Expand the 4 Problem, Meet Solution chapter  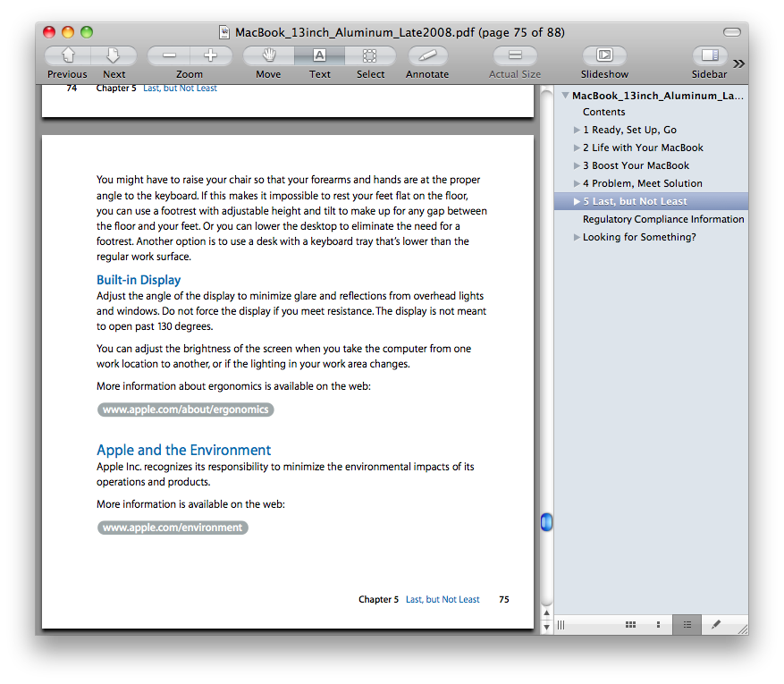pyautogui.click(x=577, y=183)
